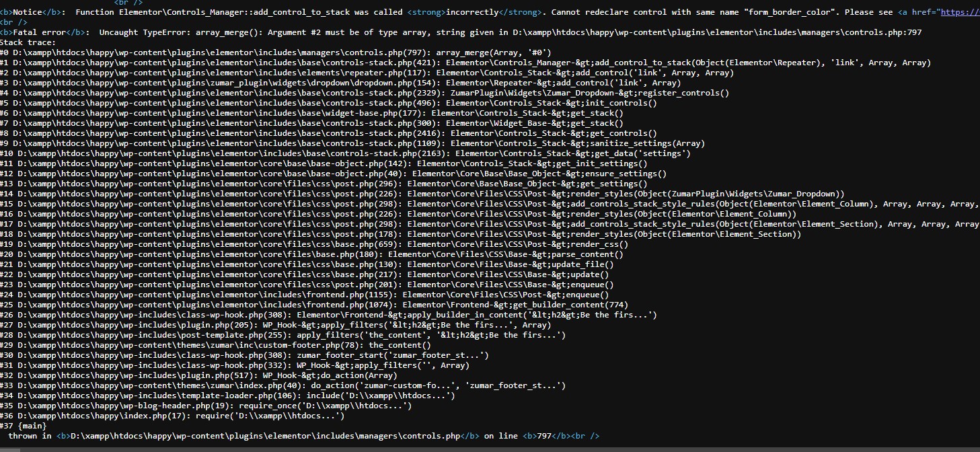The width and height of the screenshot is (980, 452).
Task: Click stack line #7 Widget_Base get_stack()
Action: coord(312,123)
